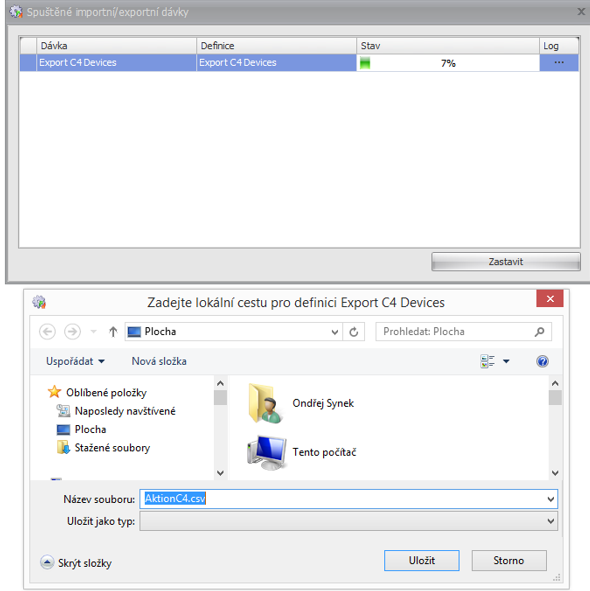The image size is (590, 591).
Task: Go up one folder level
Action: (113, 332)
